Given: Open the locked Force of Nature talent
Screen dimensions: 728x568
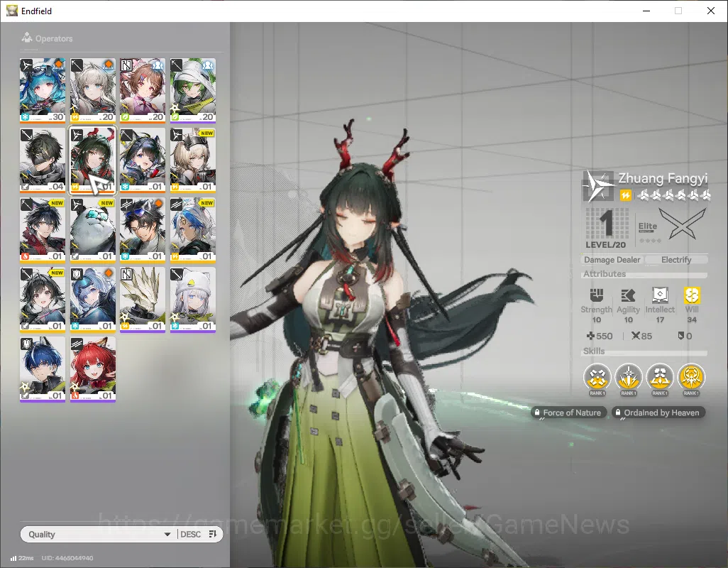Looking at the screenshot, I should pyautogui.click(x=568, y=413).
